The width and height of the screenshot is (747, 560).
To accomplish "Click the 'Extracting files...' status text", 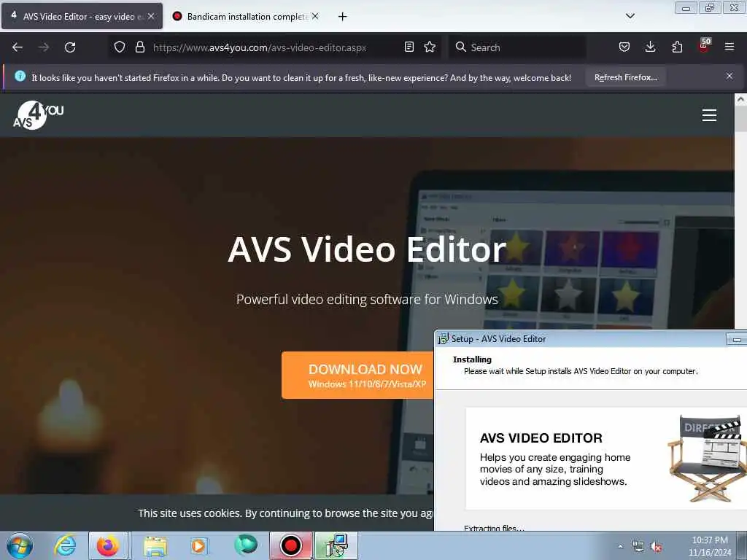I will click(494, 528).
